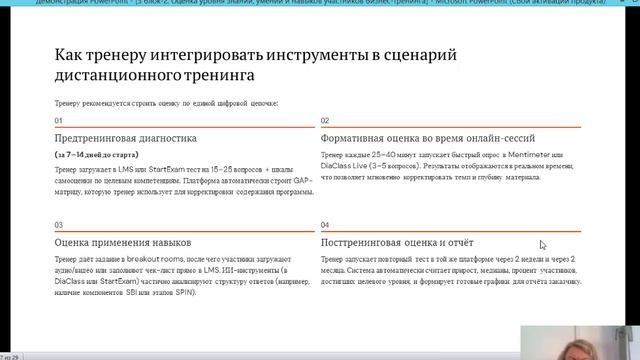640x360 pixels.
Task: Click the paragraph mentioning "GAP-матрицу"
Action: coord(184,180)
